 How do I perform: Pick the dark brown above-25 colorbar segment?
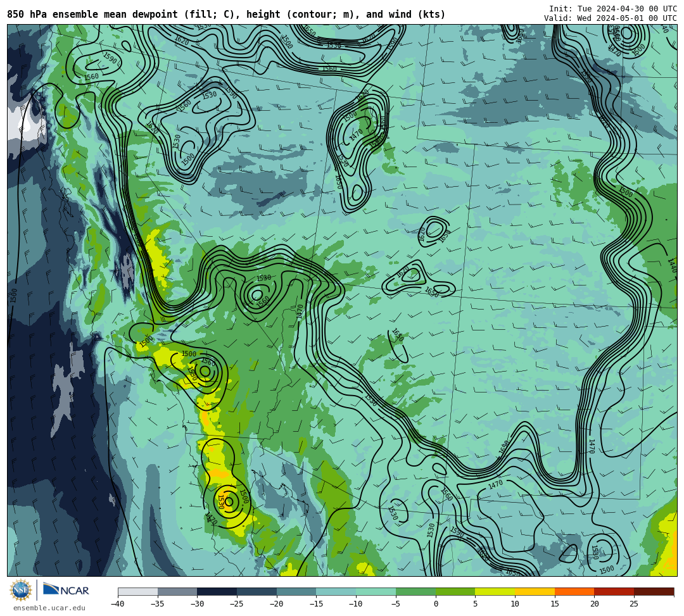654,591
